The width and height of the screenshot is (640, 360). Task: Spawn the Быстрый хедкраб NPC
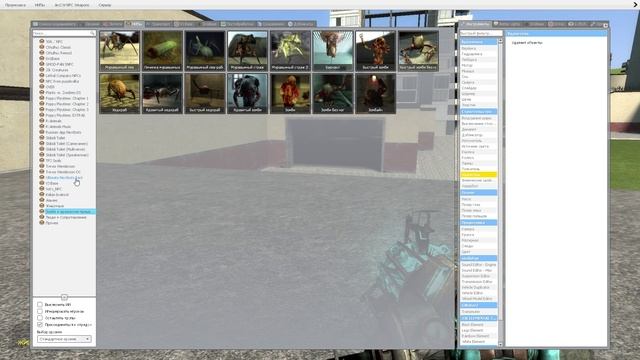tap(205, 93)
